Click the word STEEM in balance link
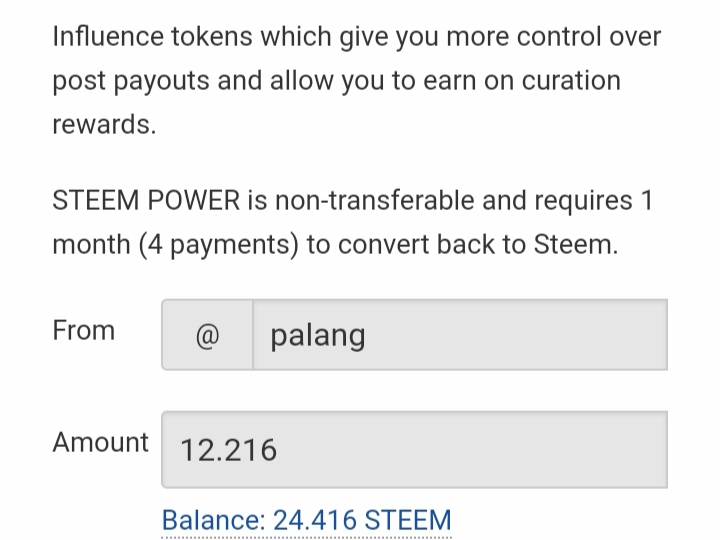 click(x=408, y=520)
